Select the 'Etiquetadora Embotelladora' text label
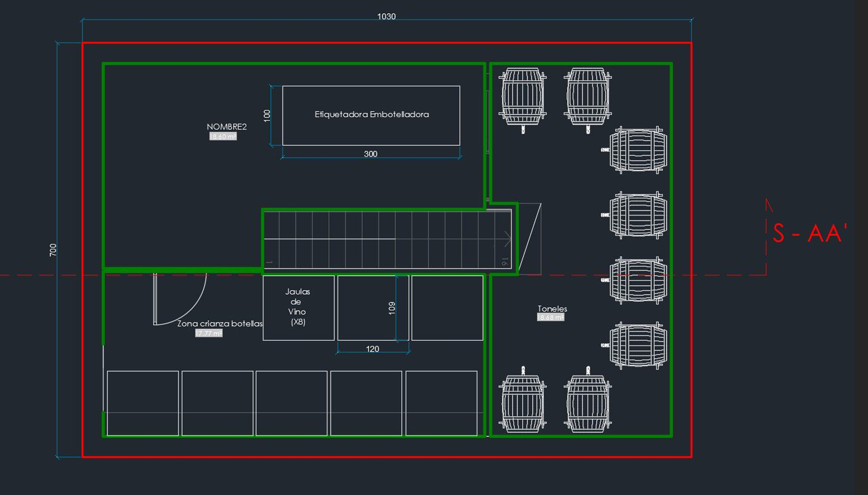The image size is (868, 495). 372,115
